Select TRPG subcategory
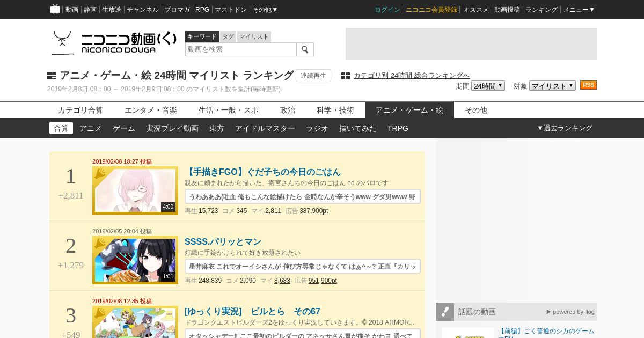This screenshot has width=644, height=338. coord(398,128)
